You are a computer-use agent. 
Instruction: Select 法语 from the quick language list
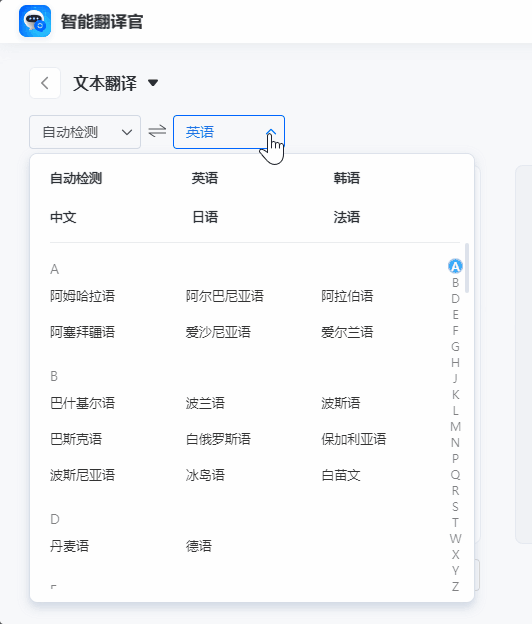point(347,217)
